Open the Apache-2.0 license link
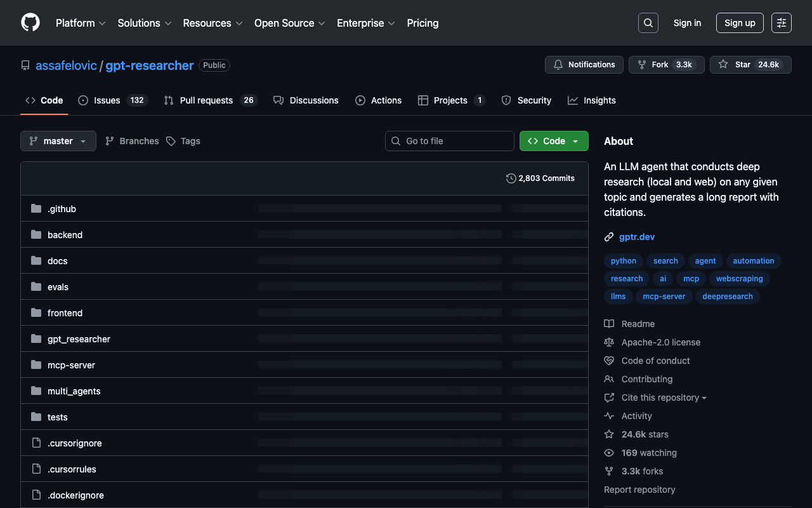 pyautogui.click(x=660, y=342)
